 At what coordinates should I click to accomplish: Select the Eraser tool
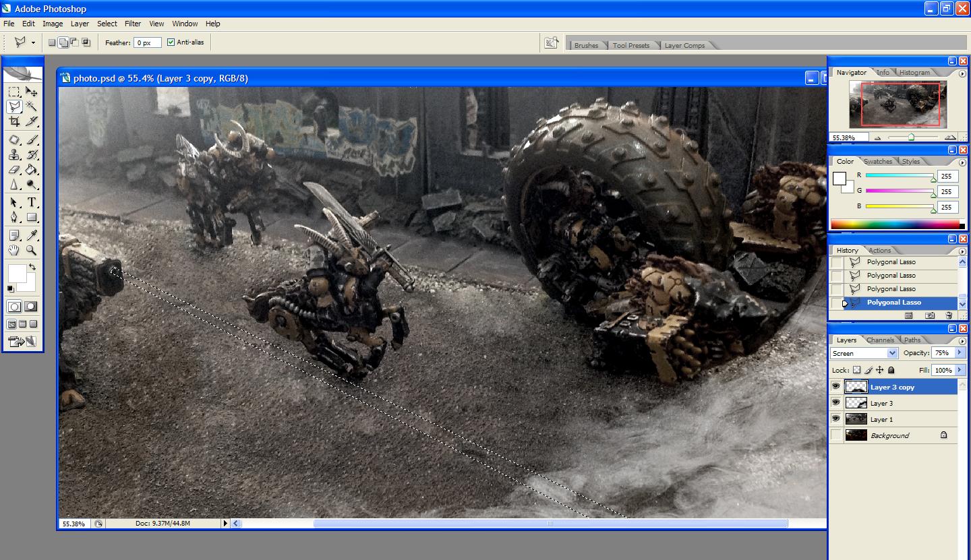click(x=14, y=170)
